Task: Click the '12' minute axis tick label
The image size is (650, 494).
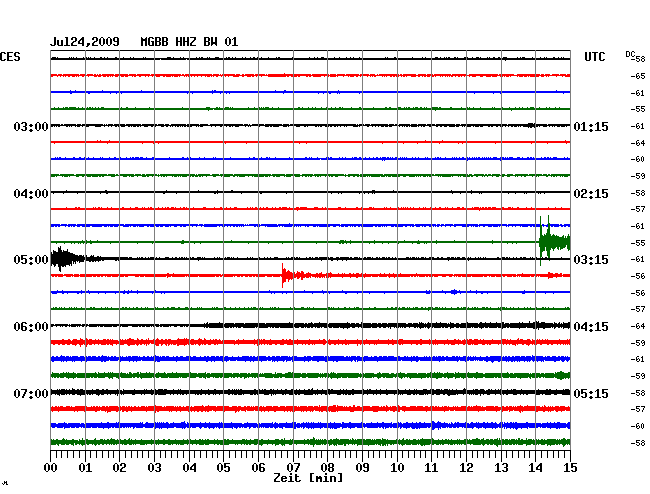Action: coord(466,468)
